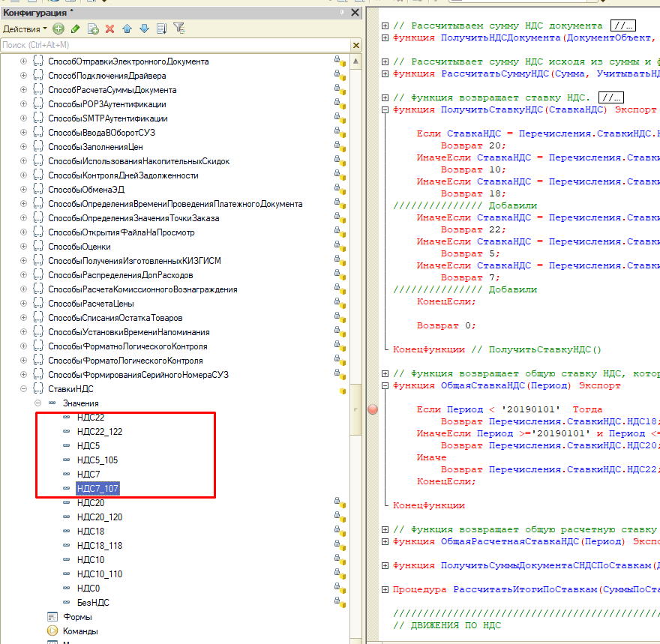660x644 pixels.
Task: Toggle breakpoint on ОбщаяСтавкаНДС condition line
Action: point(373,409)
